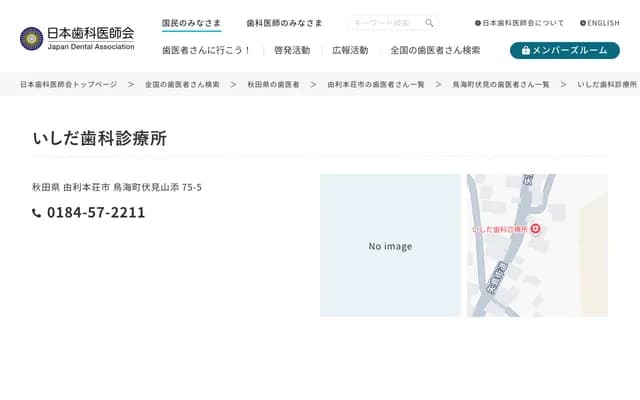The height and width of the screenshot is (400, 640).
Task: Click the No image placeholder thumbnail
Action: (x=390, y=246)
